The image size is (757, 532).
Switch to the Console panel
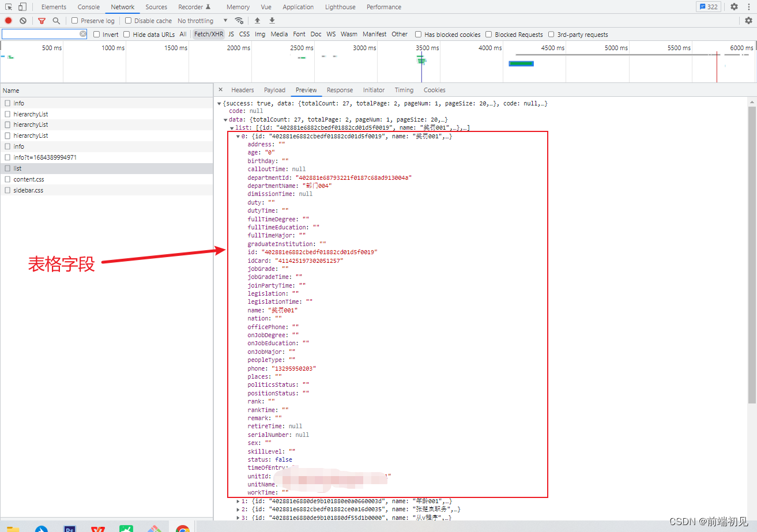click(x=89, y=7)
